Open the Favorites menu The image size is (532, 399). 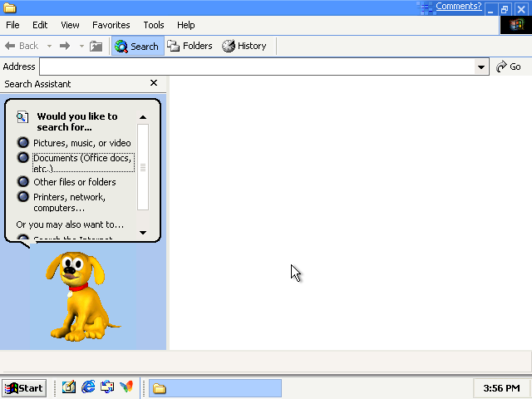pos(111,25)
